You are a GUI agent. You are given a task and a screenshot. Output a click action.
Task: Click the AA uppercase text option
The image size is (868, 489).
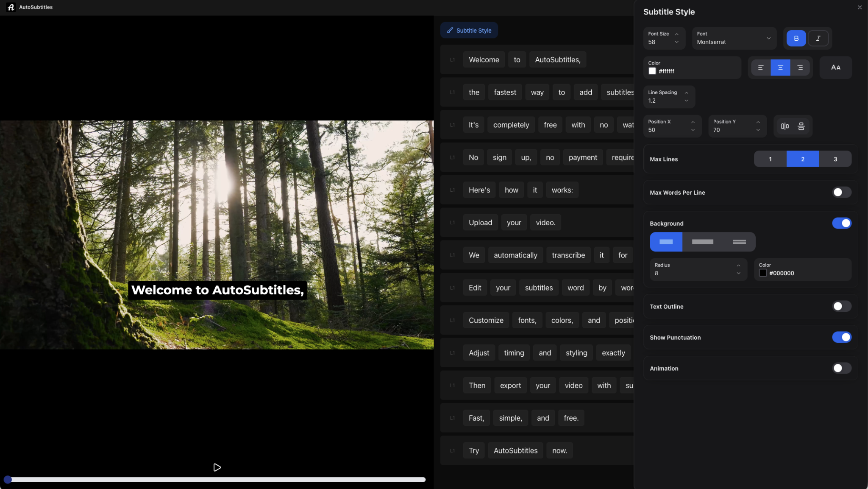point(835,67)
